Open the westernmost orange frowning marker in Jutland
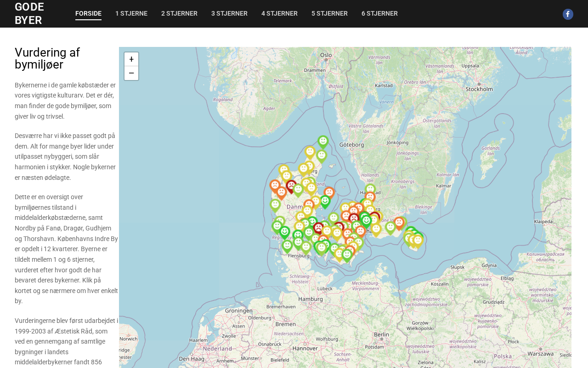 pyautogui.click(x=275, y=185)
